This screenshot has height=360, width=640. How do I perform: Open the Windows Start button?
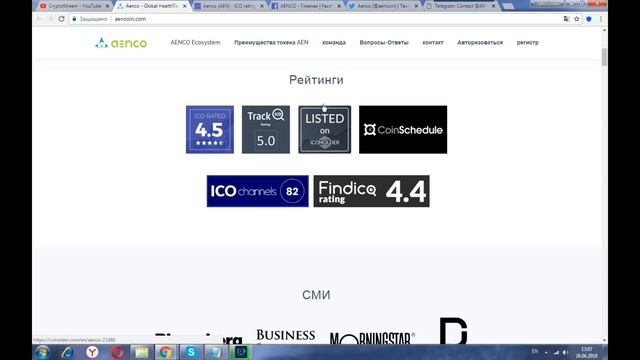(42, 352)
